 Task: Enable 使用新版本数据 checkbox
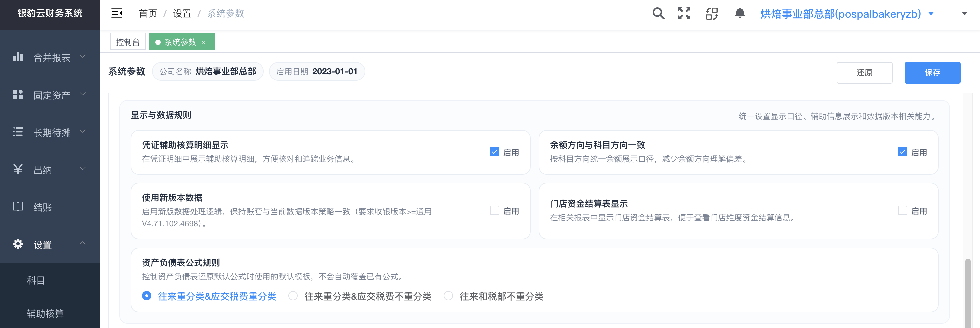[x=495, y=210]
